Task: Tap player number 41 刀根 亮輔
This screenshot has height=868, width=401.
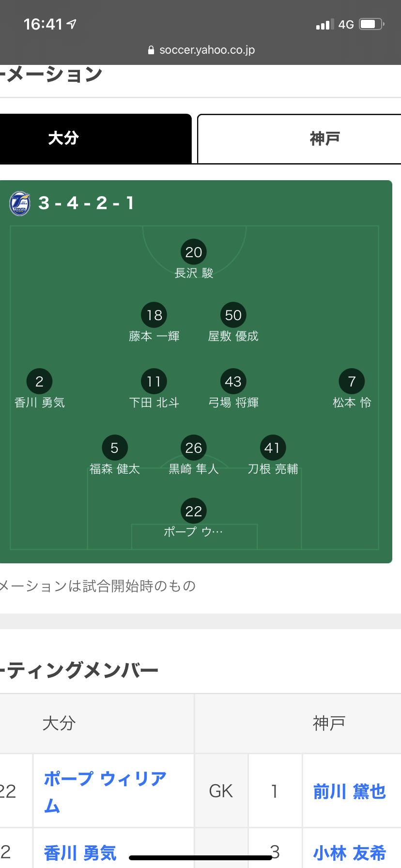Action: point(273,455)
